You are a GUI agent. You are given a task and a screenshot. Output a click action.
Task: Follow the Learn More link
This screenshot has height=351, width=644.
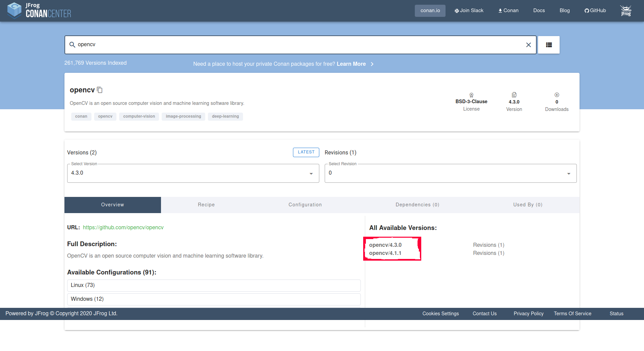coord(351,64)
